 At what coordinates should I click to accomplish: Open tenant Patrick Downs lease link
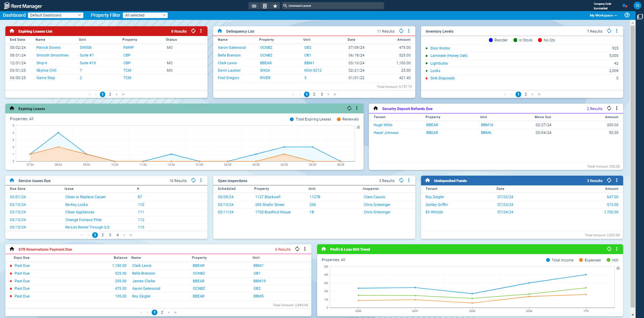pos(48,47)
